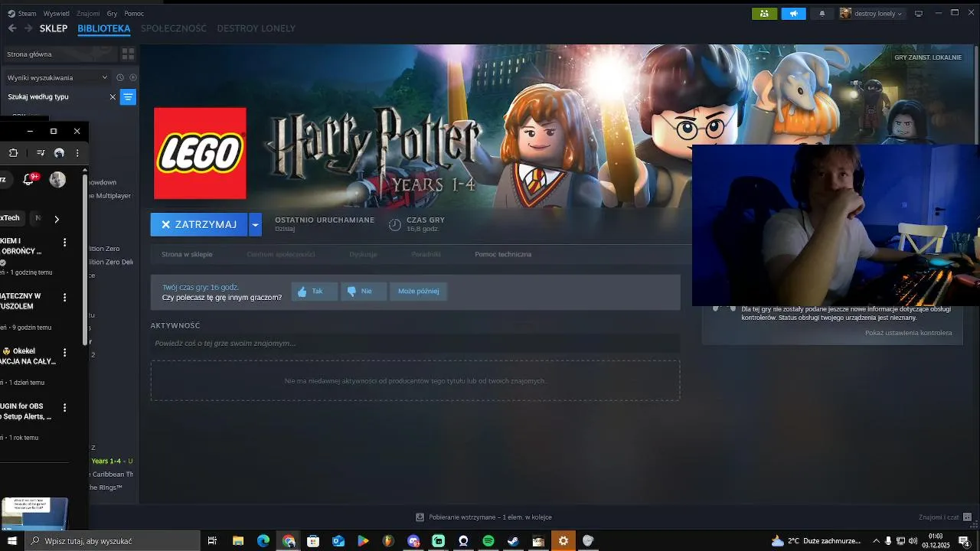980x551 pixels.
Task: Open the blue announcements megaphone icon
Action: [794, 13]
